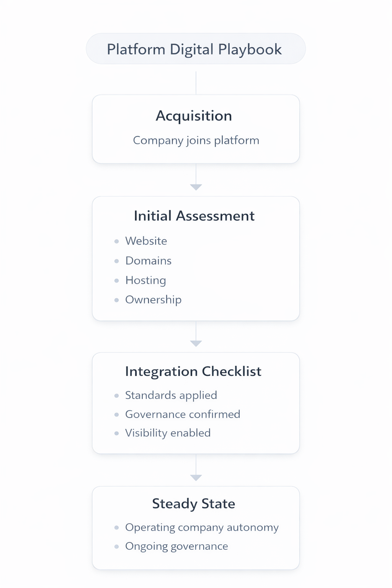Click the arrowhead pointing into Steady State
The image size is (392, 588).
point(196,477)
